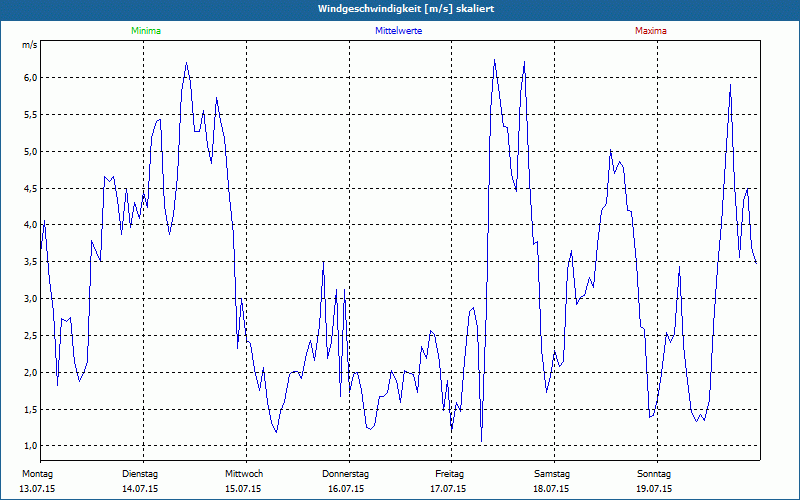Click the 4,5 y-axis value

click(31, 188)
